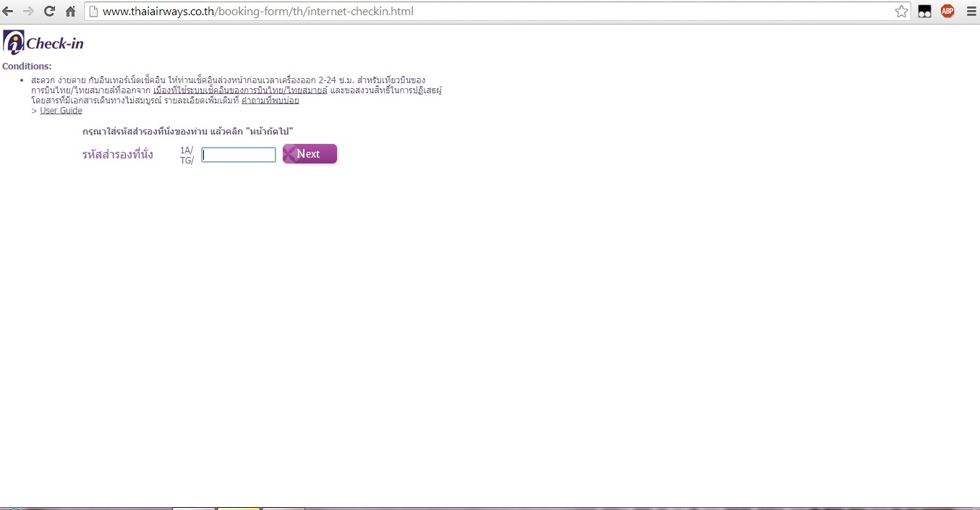
Task: Open the Chrome hamburger menu
Action: [x=971, y=12]
